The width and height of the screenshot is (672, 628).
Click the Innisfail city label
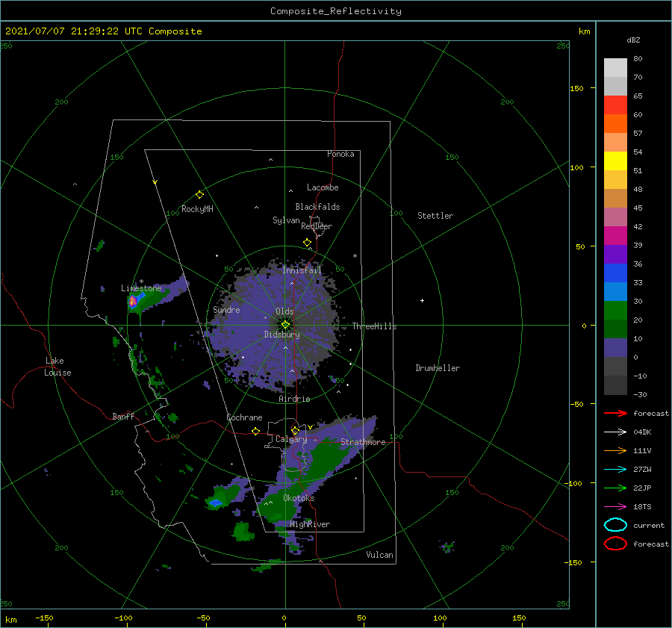point(302,270)
